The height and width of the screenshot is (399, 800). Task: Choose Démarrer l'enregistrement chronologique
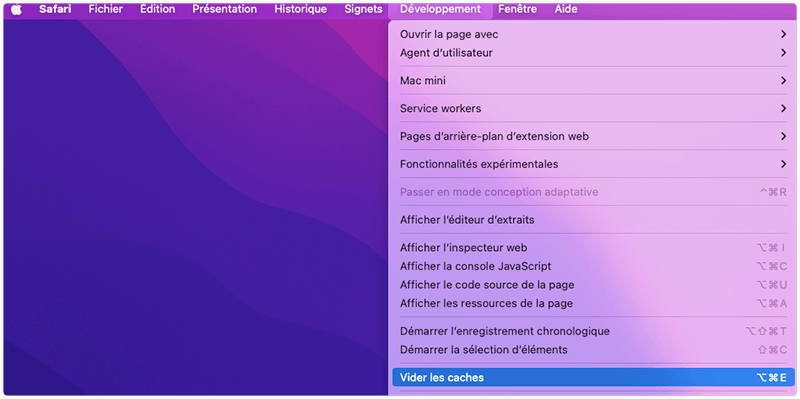click(x=593, y=332)
